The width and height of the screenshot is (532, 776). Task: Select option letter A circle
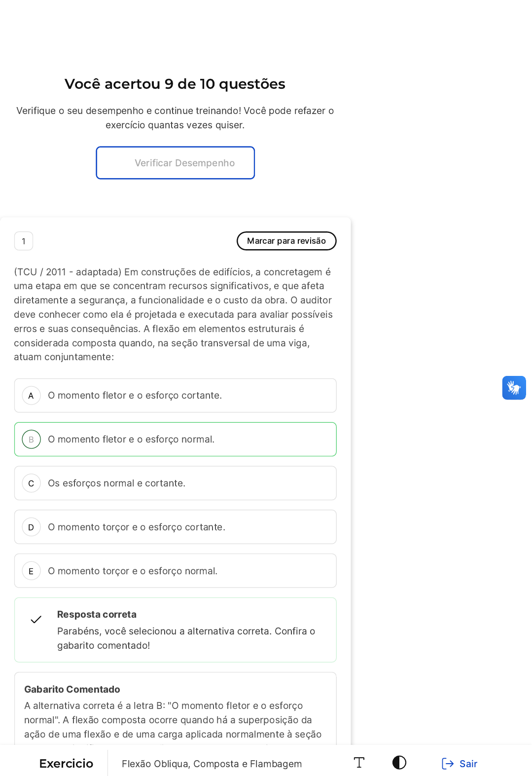31,396
